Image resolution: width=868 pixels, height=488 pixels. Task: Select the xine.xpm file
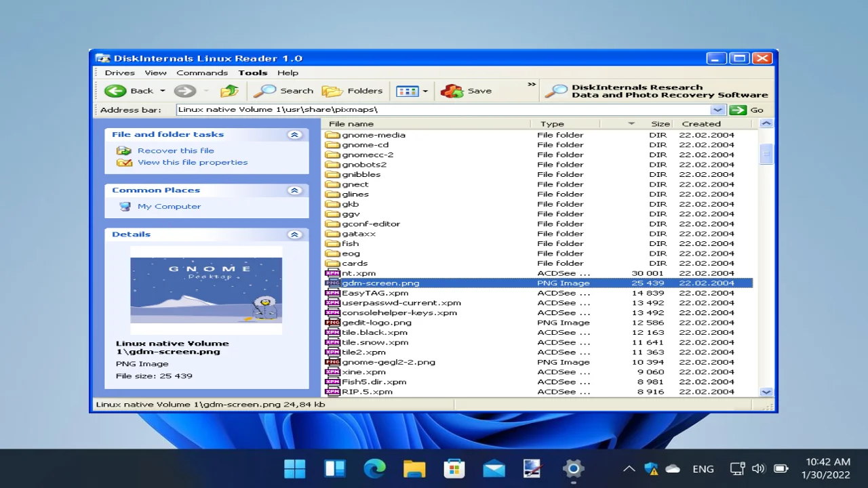363,372
